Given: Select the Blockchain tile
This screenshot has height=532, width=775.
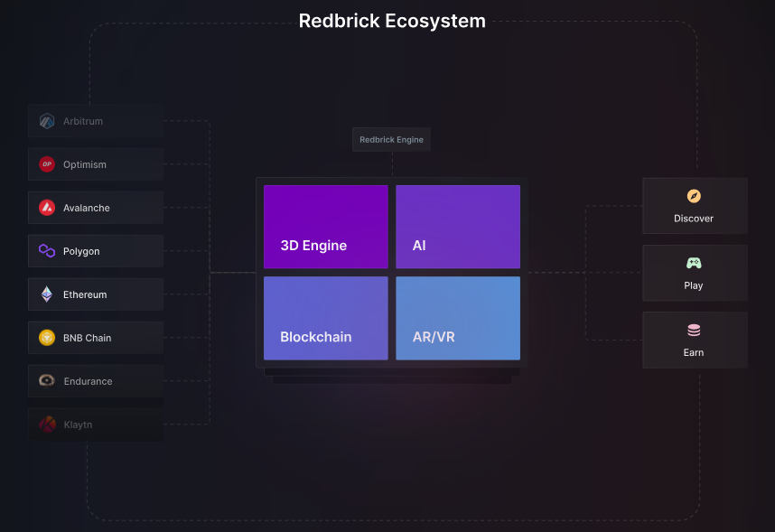Looking at the screenshot, I should click(326, 318).
